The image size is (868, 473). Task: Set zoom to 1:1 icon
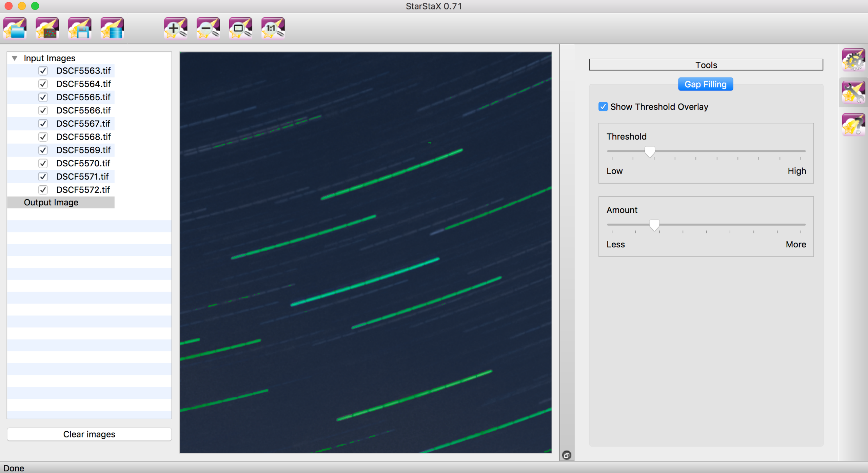pos(273,28)
